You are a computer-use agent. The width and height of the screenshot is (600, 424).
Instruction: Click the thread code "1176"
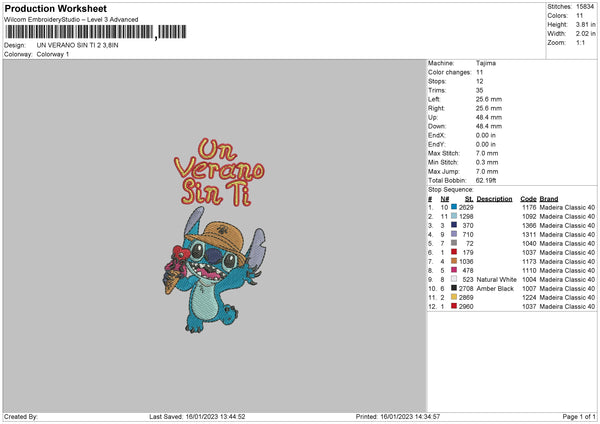click(529, 207)
